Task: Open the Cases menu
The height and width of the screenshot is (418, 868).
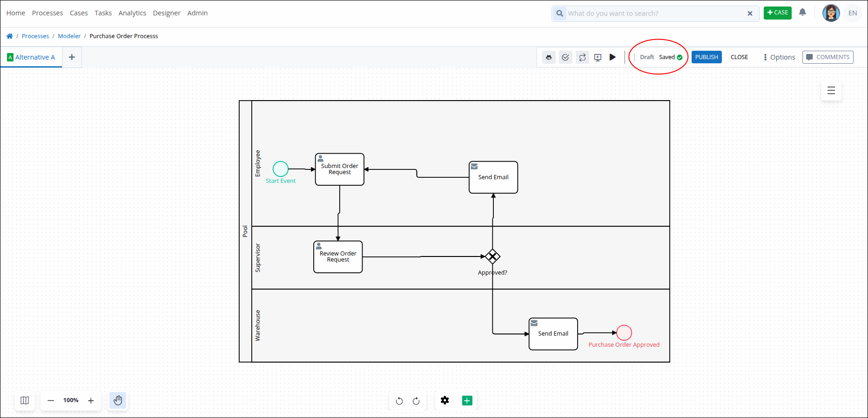Action: coord(79,13)
